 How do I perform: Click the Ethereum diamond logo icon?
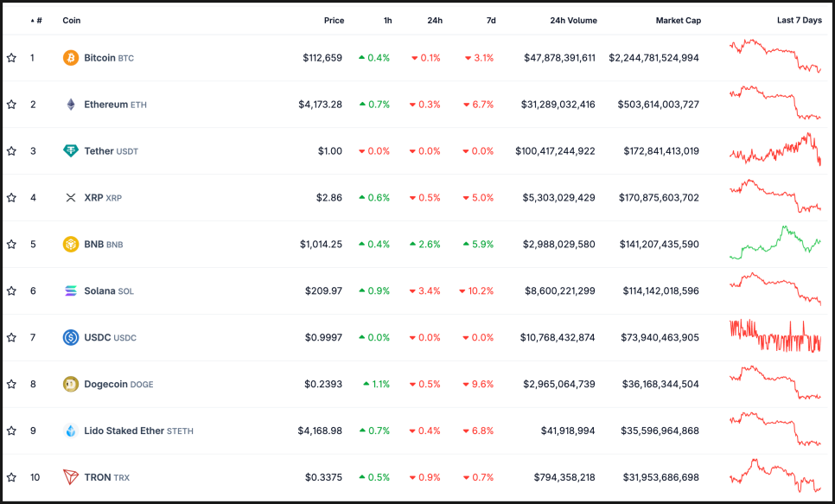coord(71,105)
